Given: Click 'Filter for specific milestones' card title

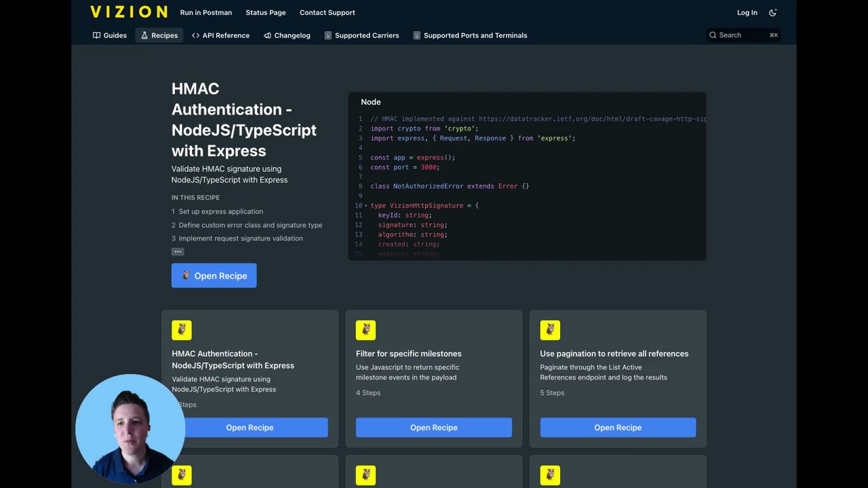Looking at the screenshot, I should click(x=409, y=354).
